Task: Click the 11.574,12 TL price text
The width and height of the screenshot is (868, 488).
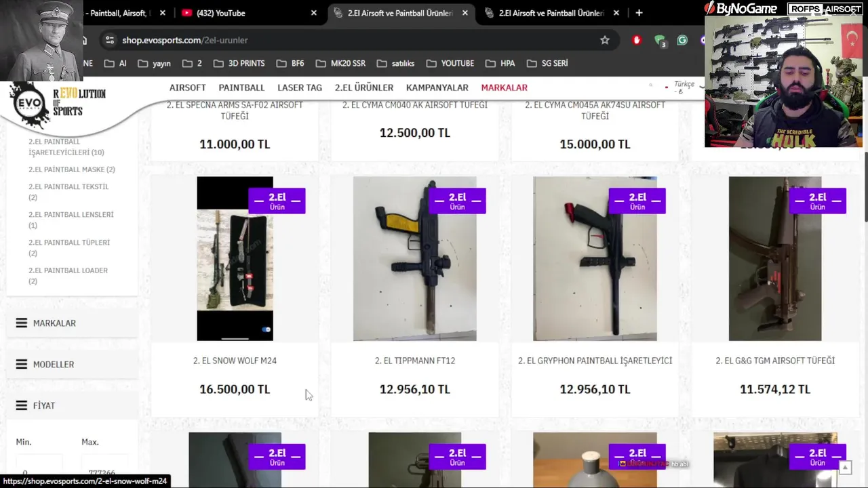Action: [775, 389]
